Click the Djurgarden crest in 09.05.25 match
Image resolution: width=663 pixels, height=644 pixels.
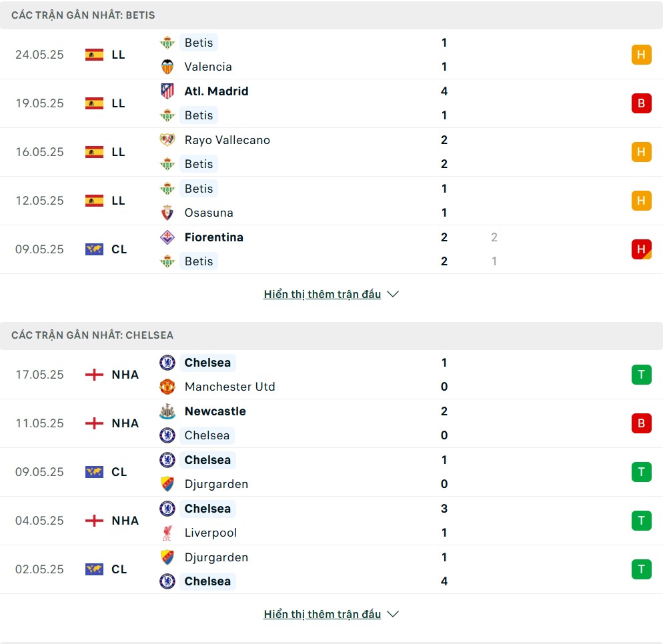coord(167,484)
